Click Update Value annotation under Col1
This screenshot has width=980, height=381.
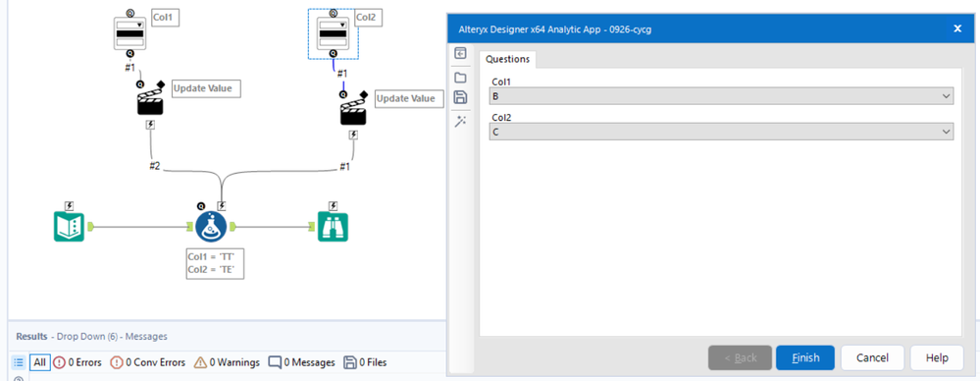coord(206,88)
